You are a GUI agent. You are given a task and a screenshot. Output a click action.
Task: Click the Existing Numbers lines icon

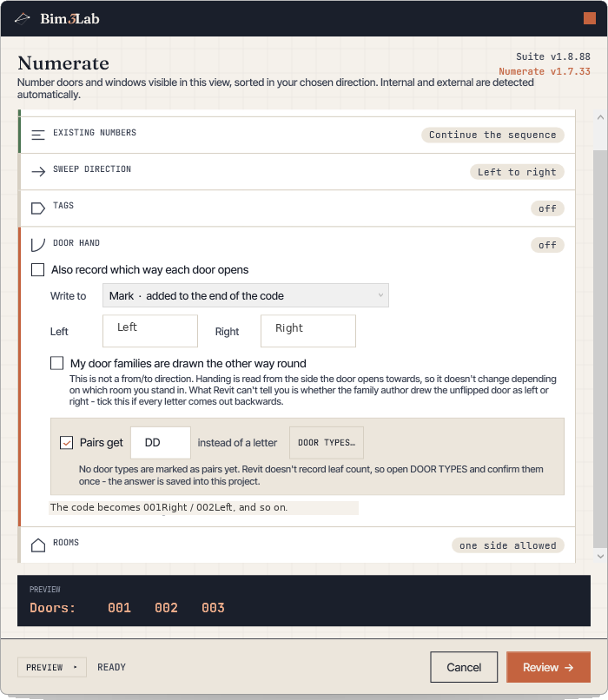point(38,135)
